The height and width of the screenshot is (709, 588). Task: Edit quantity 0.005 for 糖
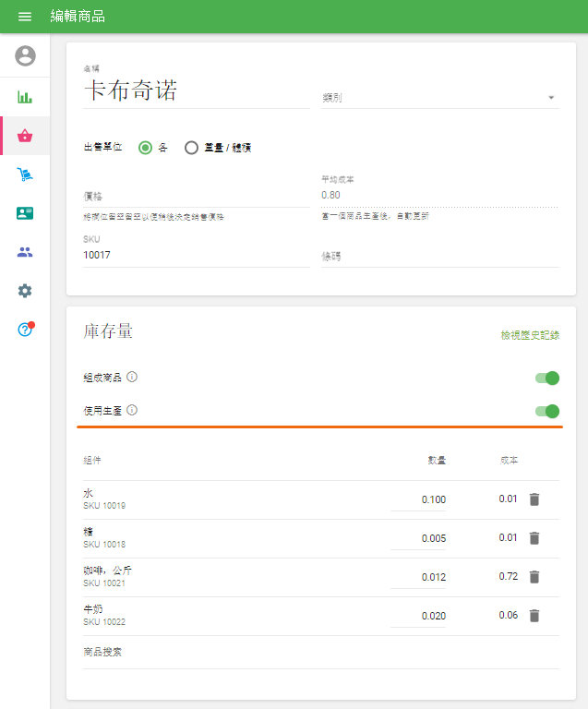pos(418,538)
